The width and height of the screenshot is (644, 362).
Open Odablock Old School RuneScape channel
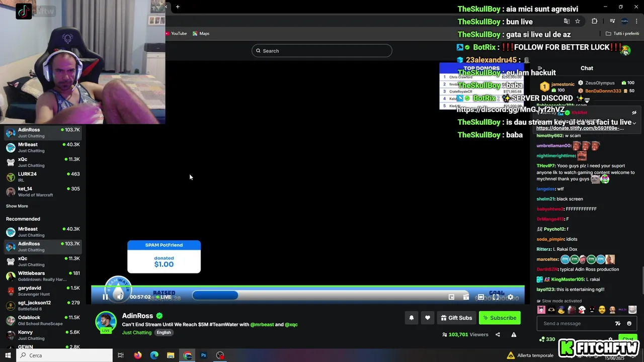click(43, 320)
